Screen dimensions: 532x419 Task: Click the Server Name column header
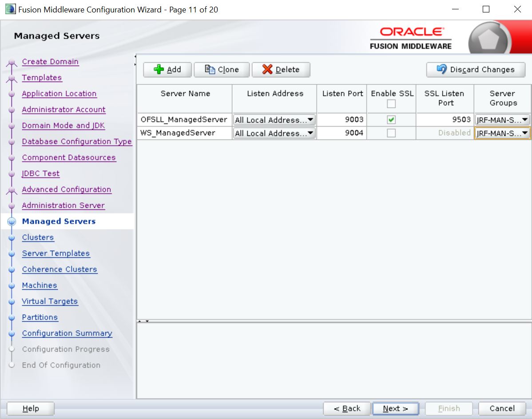[x=185, y=99]
